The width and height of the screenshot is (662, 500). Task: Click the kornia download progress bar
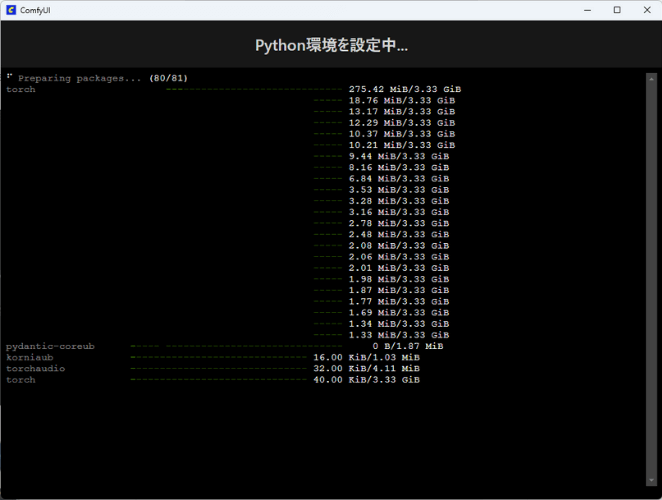tap(219, 358)
